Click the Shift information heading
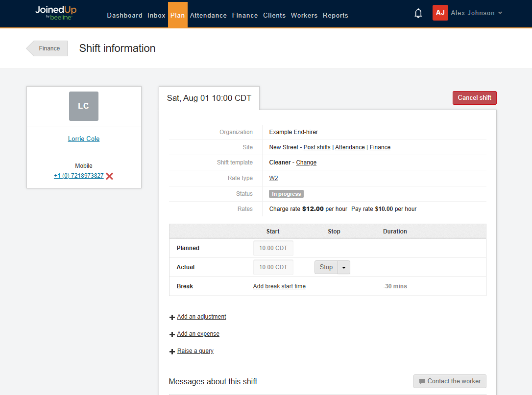The height and width of the screenshot is (395, 532). 118,48
